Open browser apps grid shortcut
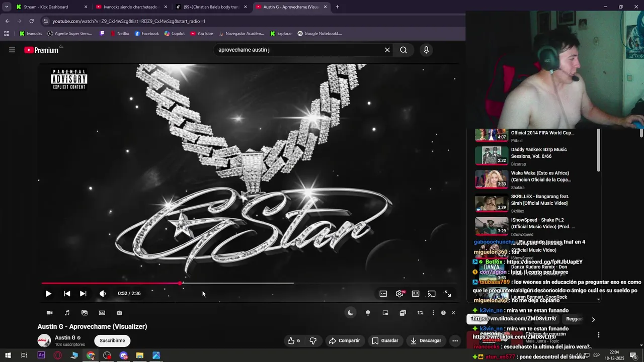This screenshot has height=362, width=644. [x=7, y=34]
